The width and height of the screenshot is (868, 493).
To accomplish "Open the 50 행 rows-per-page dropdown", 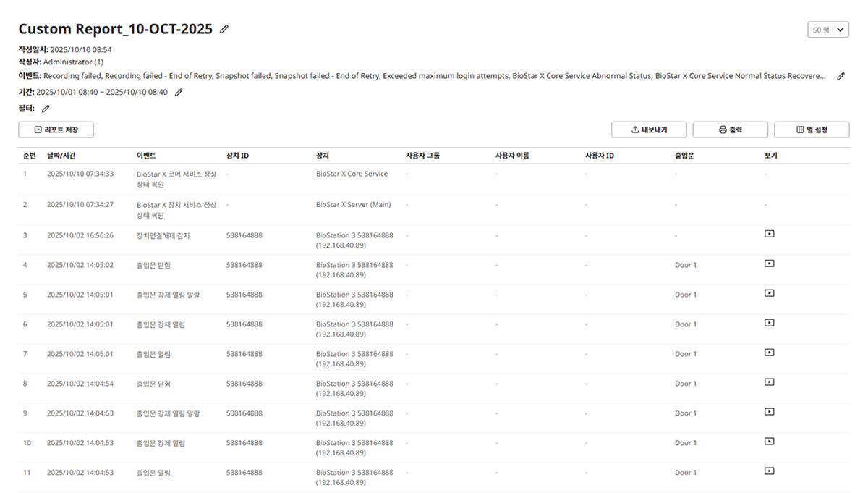I will [x=827, y=30].
